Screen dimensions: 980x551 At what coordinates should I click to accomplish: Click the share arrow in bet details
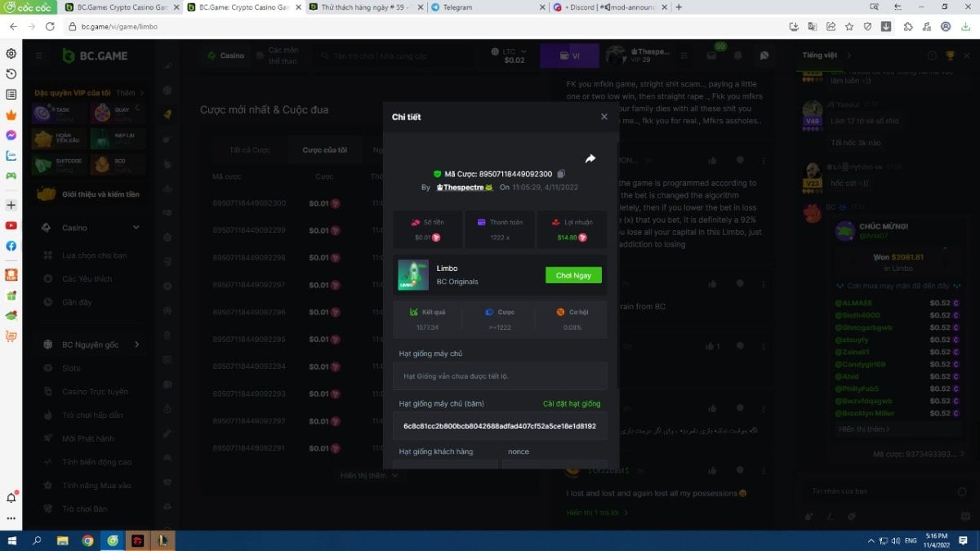point(590,158)
